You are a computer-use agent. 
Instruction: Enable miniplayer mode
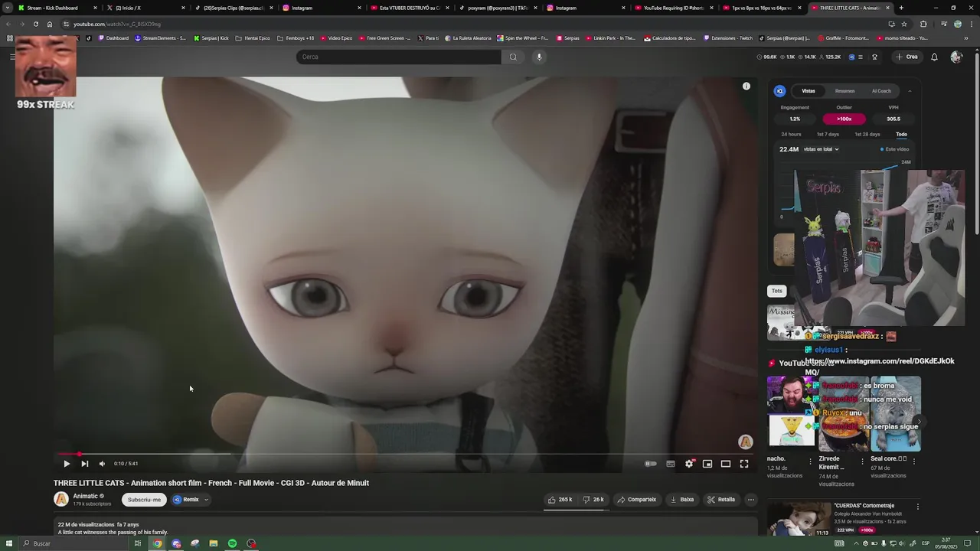[707, 464]
